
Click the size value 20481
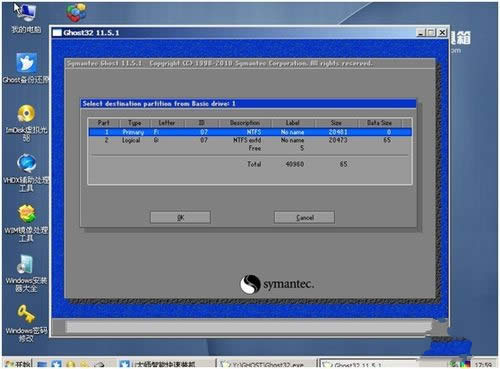click(x=338, y=132)
